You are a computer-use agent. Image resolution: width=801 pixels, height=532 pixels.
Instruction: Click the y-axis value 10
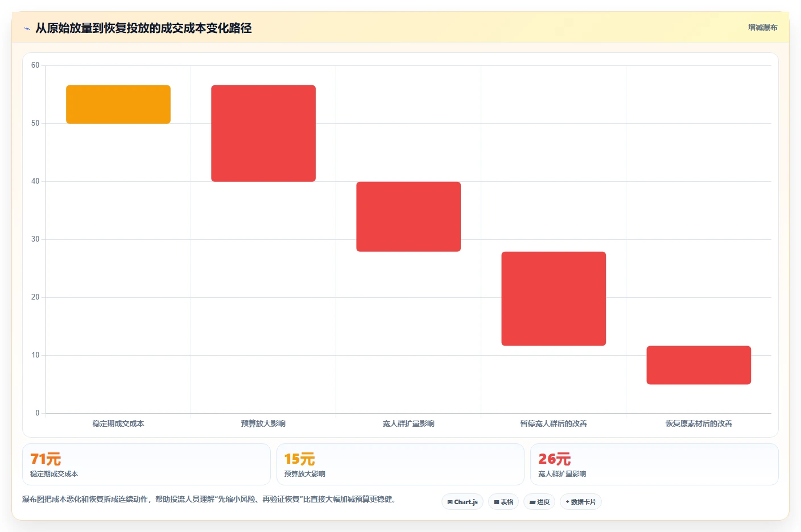point(35,355)
